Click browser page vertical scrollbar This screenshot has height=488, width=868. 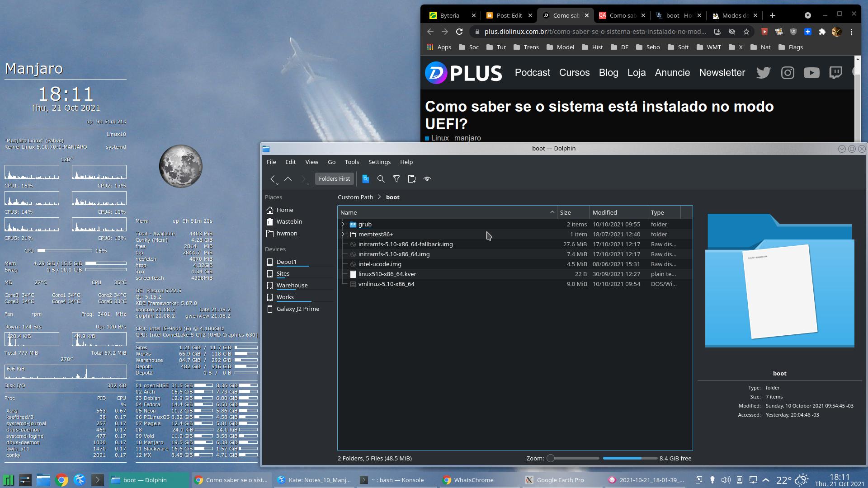coord(858,99)
